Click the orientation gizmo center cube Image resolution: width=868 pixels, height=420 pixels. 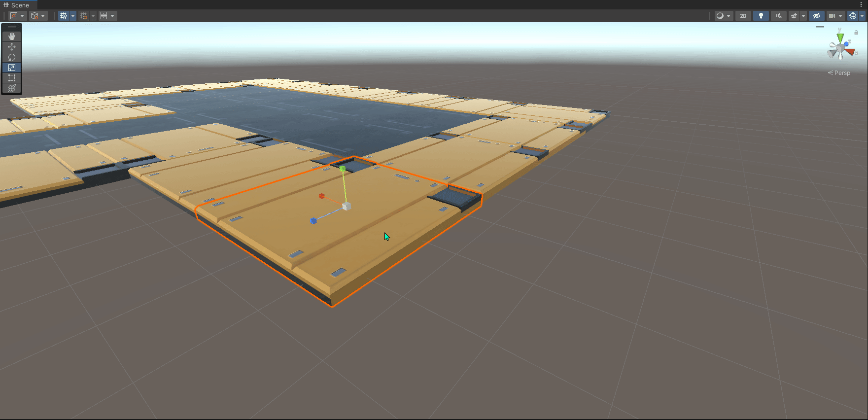click(840, 48)
